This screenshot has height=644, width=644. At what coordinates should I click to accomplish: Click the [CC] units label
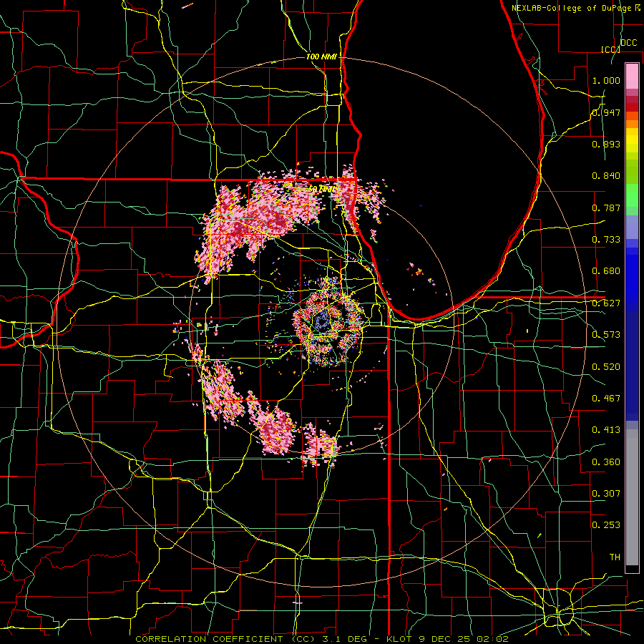click(610, 49)
